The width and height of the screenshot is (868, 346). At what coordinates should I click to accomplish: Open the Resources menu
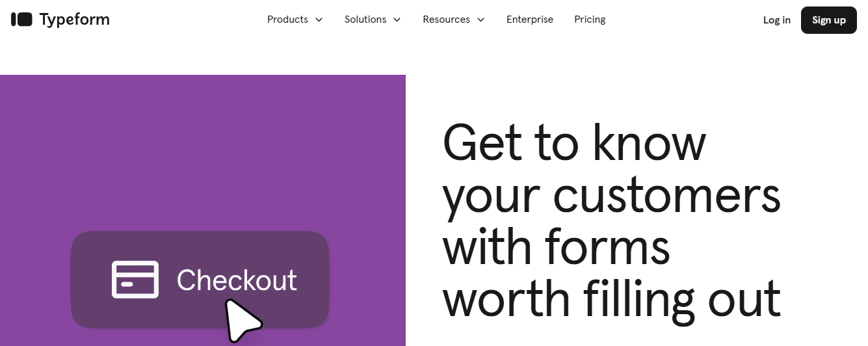coord(446,20)
